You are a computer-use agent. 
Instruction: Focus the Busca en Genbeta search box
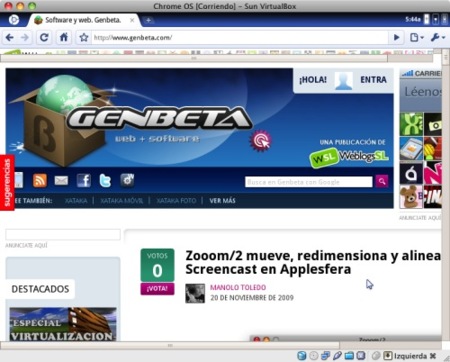309,182
